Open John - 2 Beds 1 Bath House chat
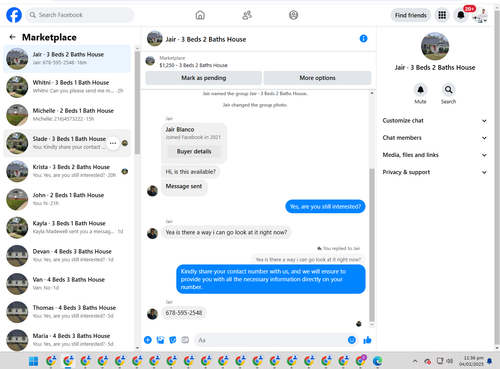500x369 pixels. pos(67,199)
